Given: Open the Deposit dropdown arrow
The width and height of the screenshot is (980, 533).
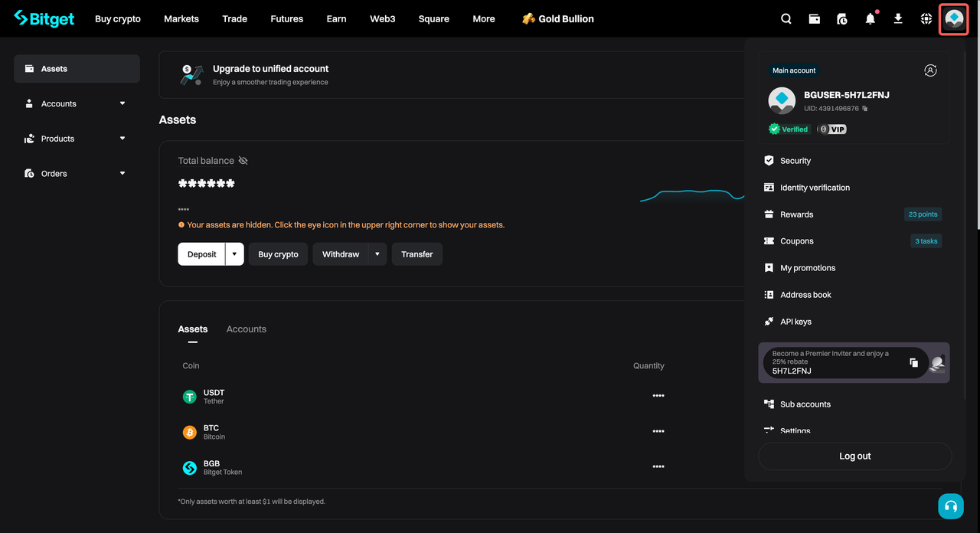Looking at the screenshot, I should pos(235,254).
